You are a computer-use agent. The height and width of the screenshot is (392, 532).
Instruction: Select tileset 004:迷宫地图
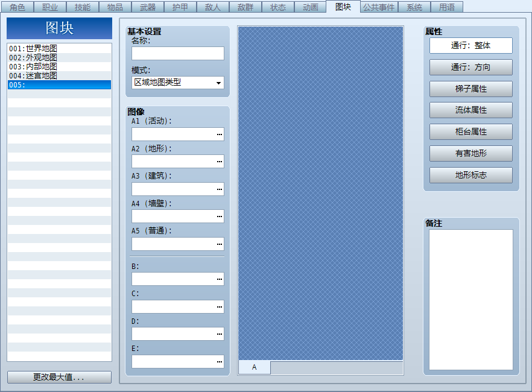click(59, 75)
